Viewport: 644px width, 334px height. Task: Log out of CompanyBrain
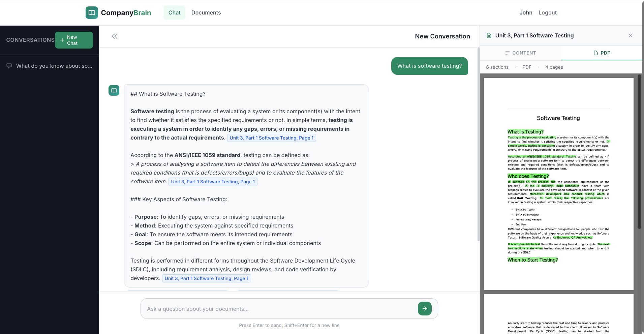pos(548,12)
